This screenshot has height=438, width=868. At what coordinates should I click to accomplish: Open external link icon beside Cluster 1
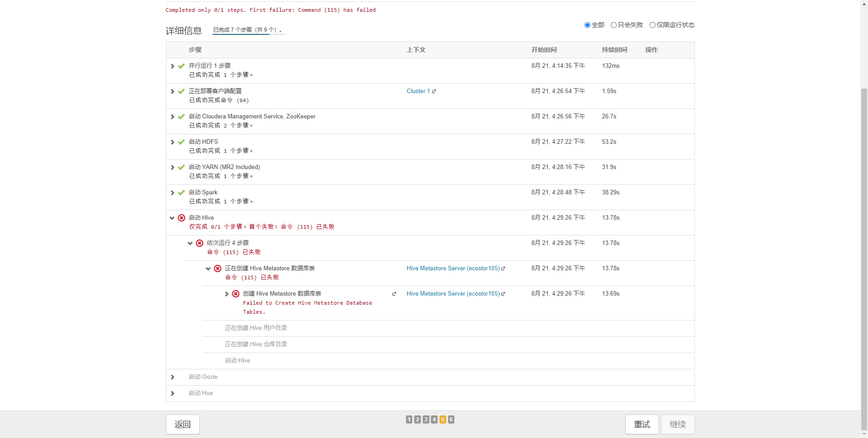click(434, 91)
